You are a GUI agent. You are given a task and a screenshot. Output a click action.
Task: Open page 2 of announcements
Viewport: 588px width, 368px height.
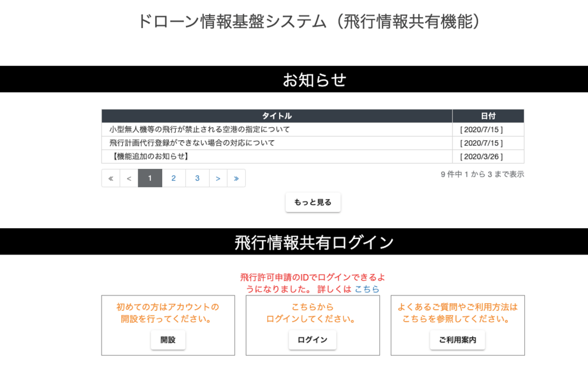tap(173, 178)
